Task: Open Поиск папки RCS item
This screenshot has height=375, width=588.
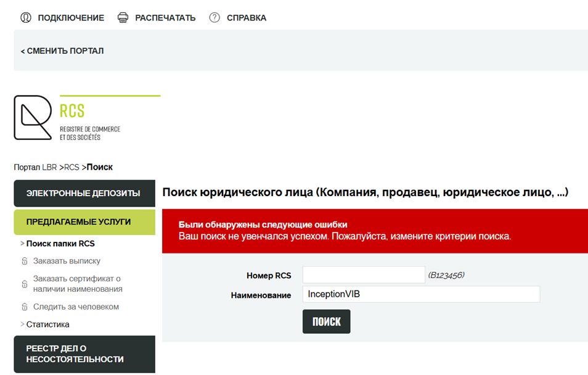Action: click(x=60, y=244)
